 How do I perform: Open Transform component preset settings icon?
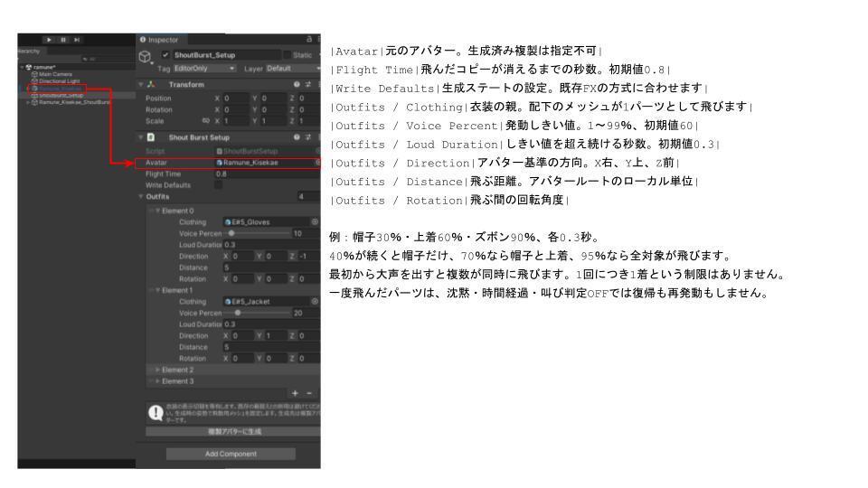coord(307,85)
